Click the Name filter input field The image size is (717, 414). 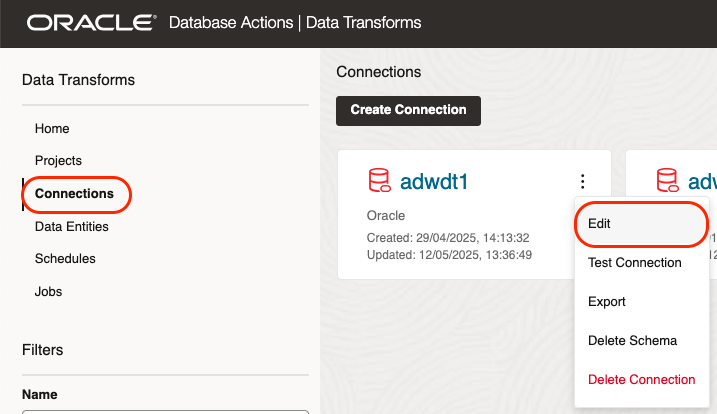point(165,410)
